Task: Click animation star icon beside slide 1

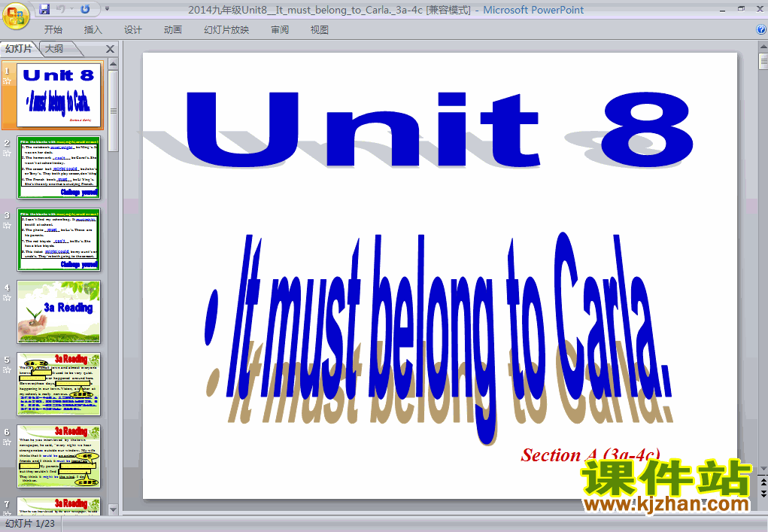Action: 7,81
